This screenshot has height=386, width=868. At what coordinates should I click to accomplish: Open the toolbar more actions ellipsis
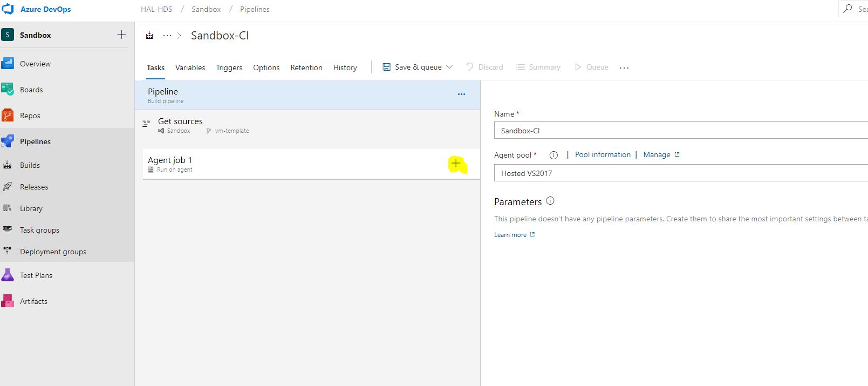[x=624, y=67]
